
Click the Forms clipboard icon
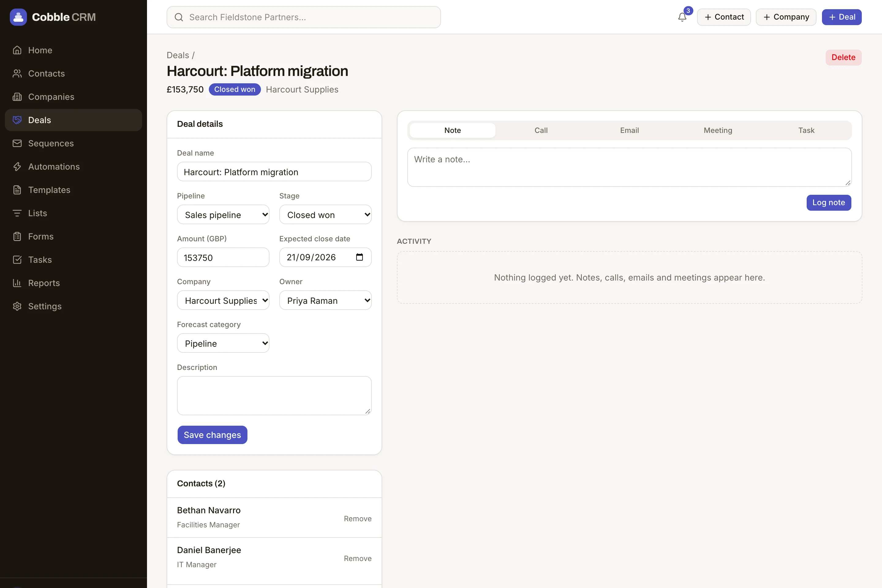point(17,236)
